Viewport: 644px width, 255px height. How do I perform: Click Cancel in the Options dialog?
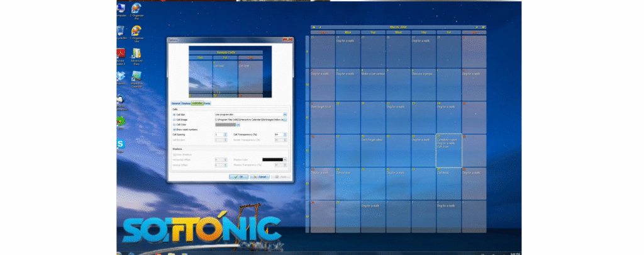pos(260,177)
